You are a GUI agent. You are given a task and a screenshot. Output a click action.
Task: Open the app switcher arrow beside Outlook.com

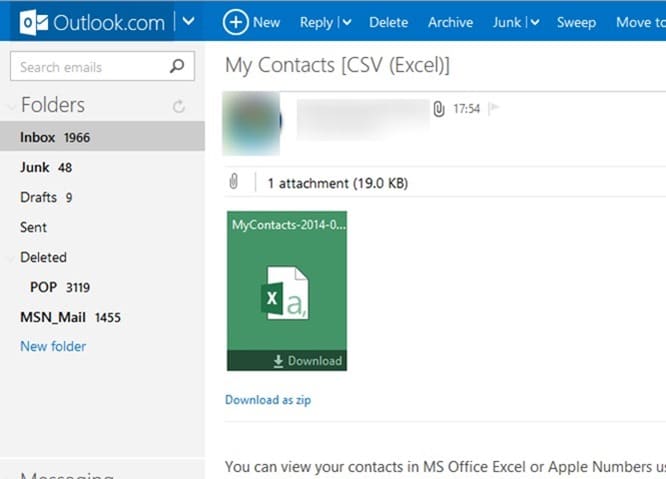(x=188, y=21)
